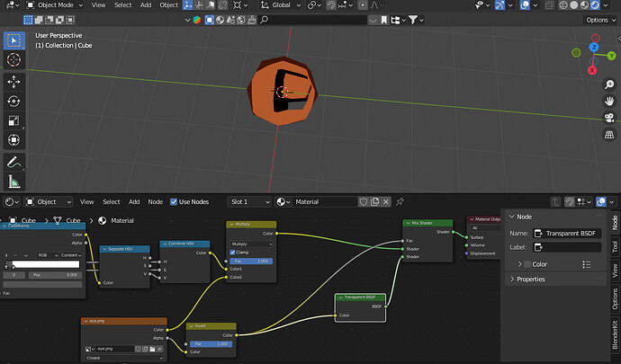The width and height of the screenshot is (621, 364).
Task: Choose the Move tool
Action: coord(13,82)
